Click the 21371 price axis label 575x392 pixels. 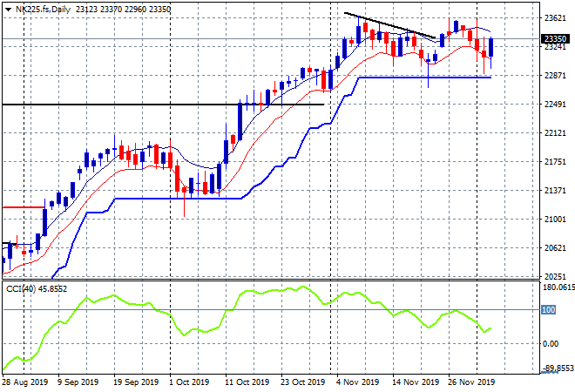pyautogui.click(x=555, y=190)
